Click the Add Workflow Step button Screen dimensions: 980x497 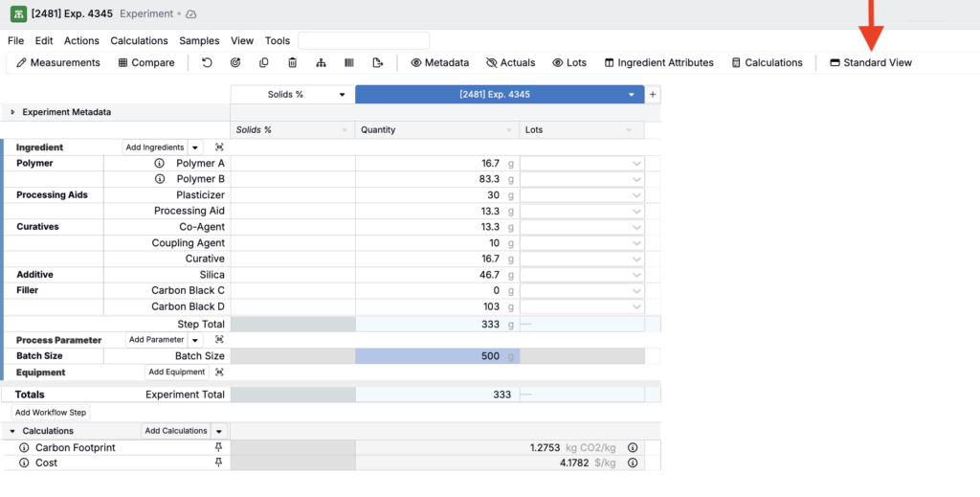tap(51, 413)
